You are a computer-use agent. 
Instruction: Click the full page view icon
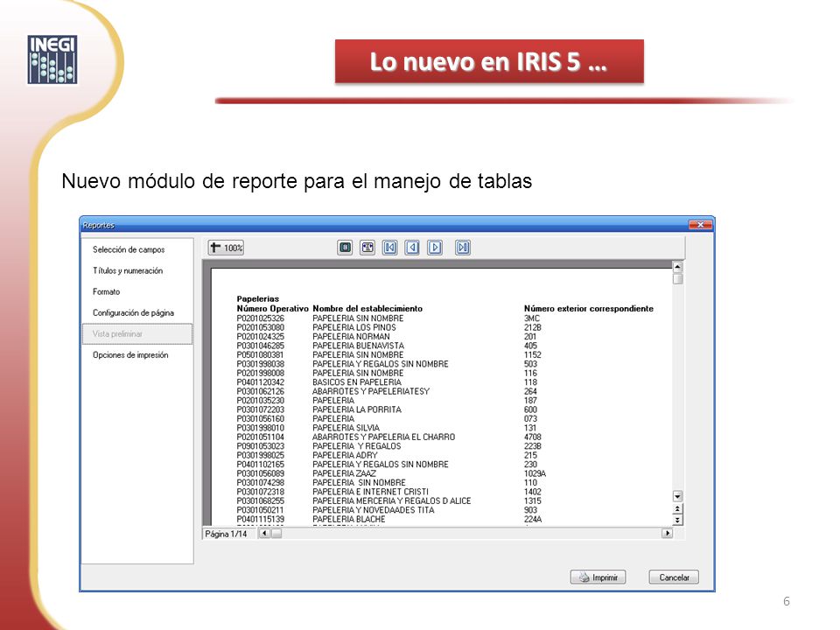pos(345,248)
